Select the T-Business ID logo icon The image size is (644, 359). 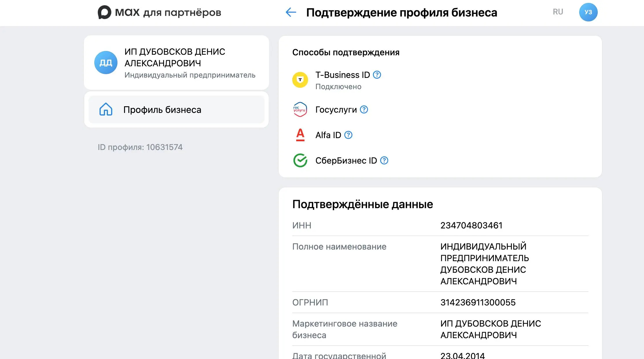pyautogui.click(x=300, y=80)
